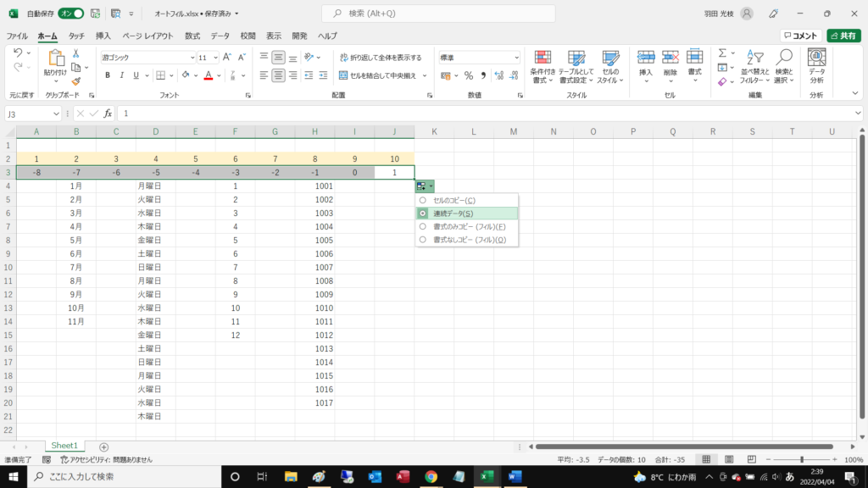Apply Italic formatting icon
The image size is (868, 488).
coord(122,75)
